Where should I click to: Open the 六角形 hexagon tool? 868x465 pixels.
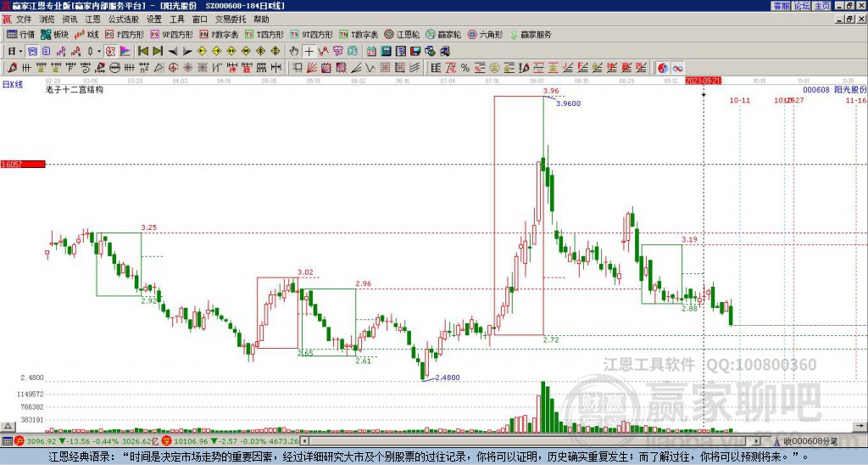(x=485, y=34)
